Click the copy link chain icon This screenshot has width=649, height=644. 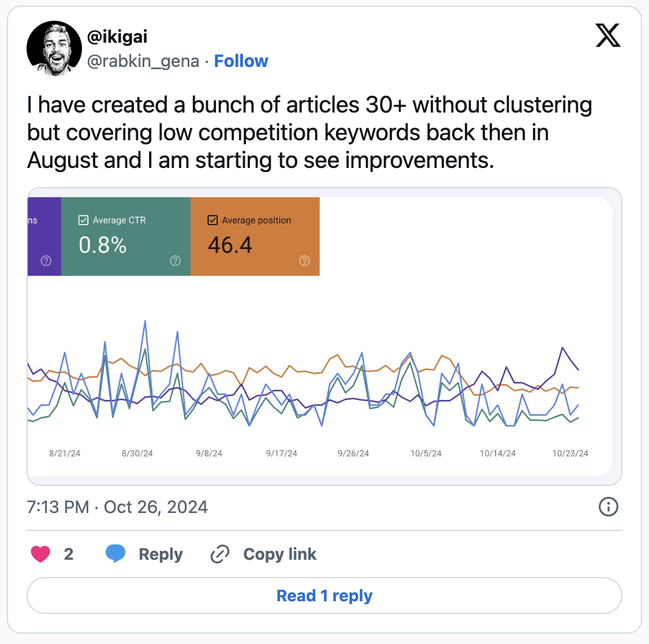220,554
